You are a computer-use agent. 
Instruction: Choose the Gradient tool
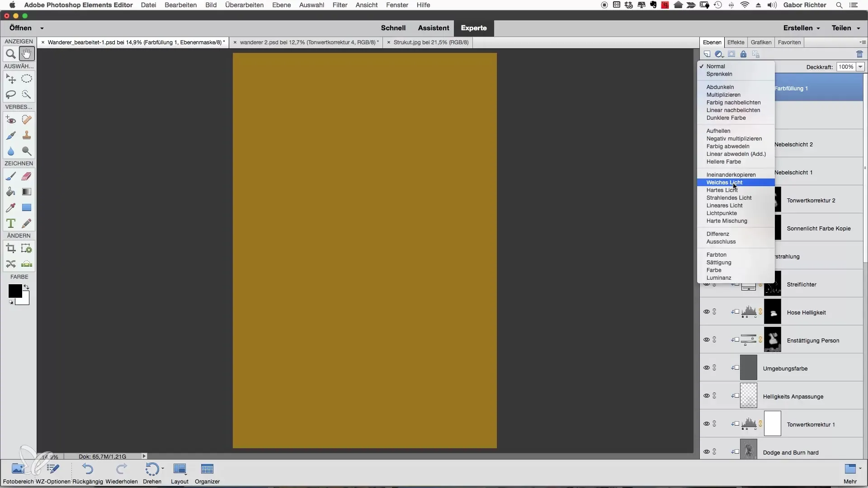[x=27, y=192]
